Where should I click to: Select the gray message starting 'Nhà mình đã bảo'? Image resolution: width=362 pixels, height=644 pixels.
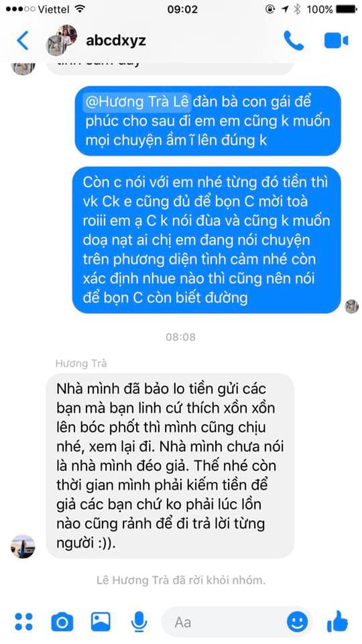pos(170,466)
